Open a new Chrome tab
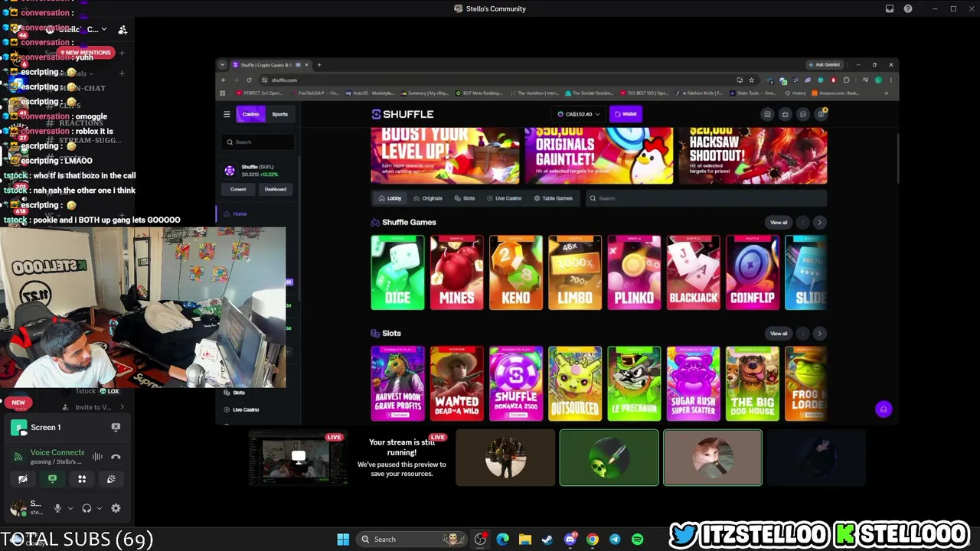Screen dimensions: 980x551 click(x=319, y=65)
